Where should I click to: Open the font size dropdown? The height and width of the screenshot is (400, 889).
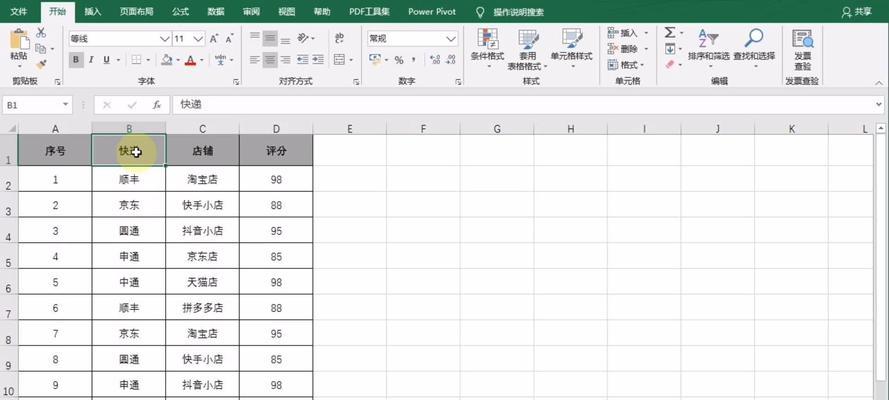tap(198, 39)
